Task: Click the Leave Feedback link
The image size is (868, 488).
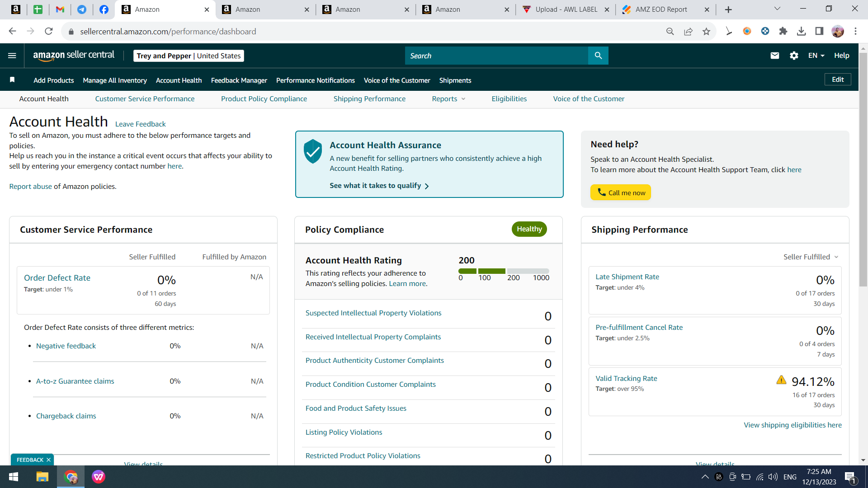Action: coord(141,124)
